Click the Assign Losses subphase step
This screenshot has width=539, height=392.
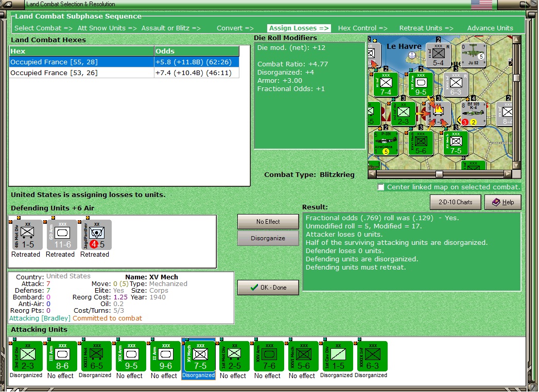click(299, 28)
